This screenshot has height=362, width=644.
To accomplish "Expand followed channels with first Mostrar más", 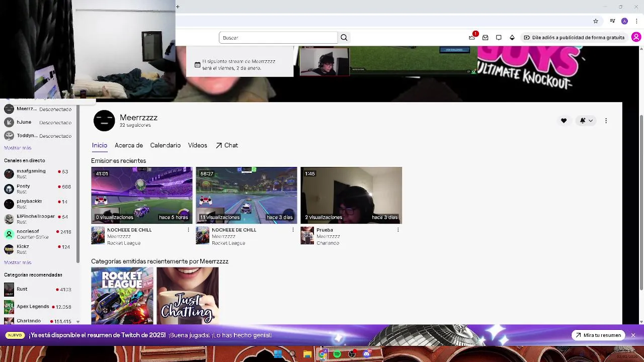I will (x=18, y=148).
